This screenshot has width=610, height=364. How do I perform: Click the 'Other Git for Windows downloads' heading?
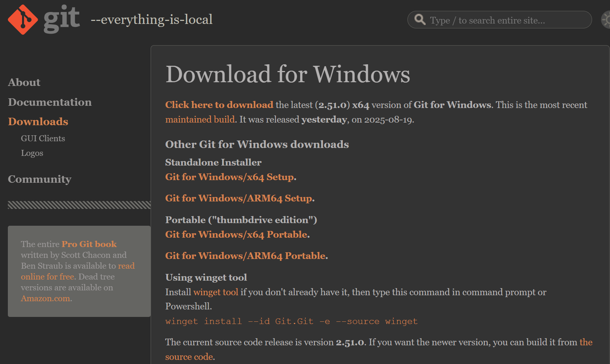[257, 144]
